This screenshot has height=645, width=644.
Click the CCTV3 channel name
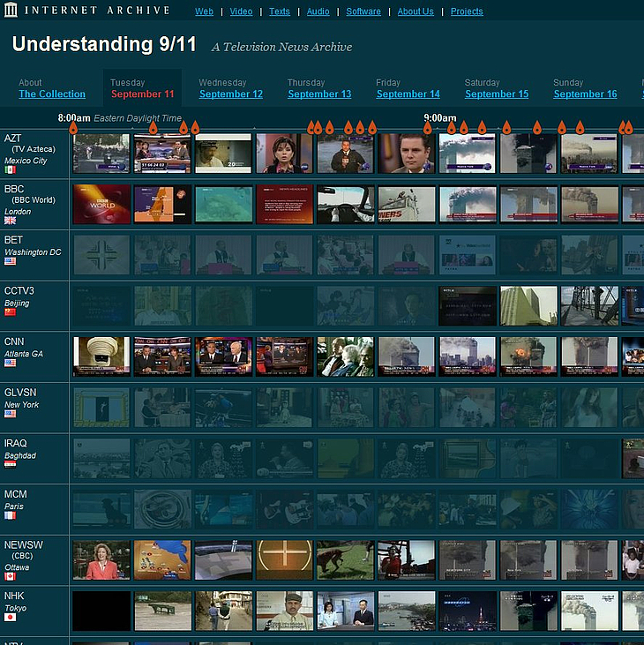19,291
